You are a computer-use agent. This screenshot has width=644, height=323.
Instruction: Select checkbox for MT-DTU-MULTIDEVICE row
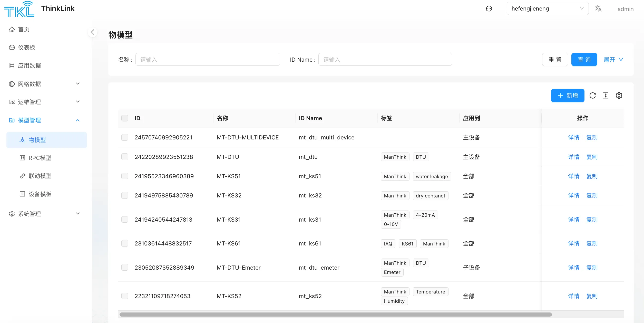coord(125,137)
